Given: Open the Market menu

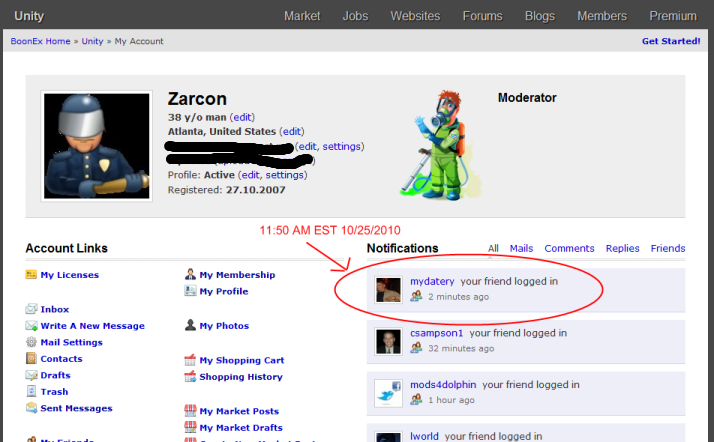Looking at the screenshot, I should (x=302, y=16).
